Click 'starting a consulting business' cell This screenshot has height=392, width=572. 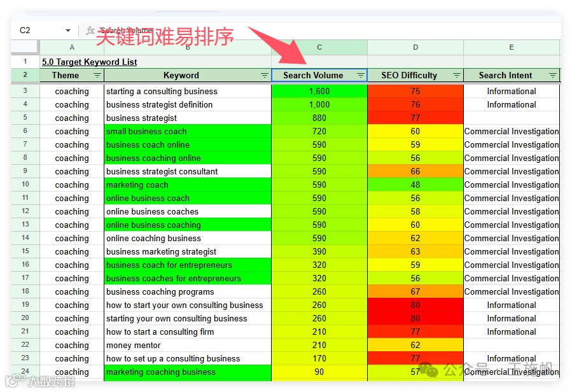pyautogui.click(x=188, y=91)
